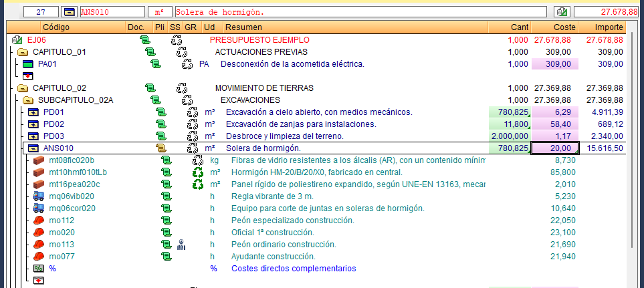Viewport: 644px width, 288px height.
Task: Select the Coste column header
Action: [555, 27]
